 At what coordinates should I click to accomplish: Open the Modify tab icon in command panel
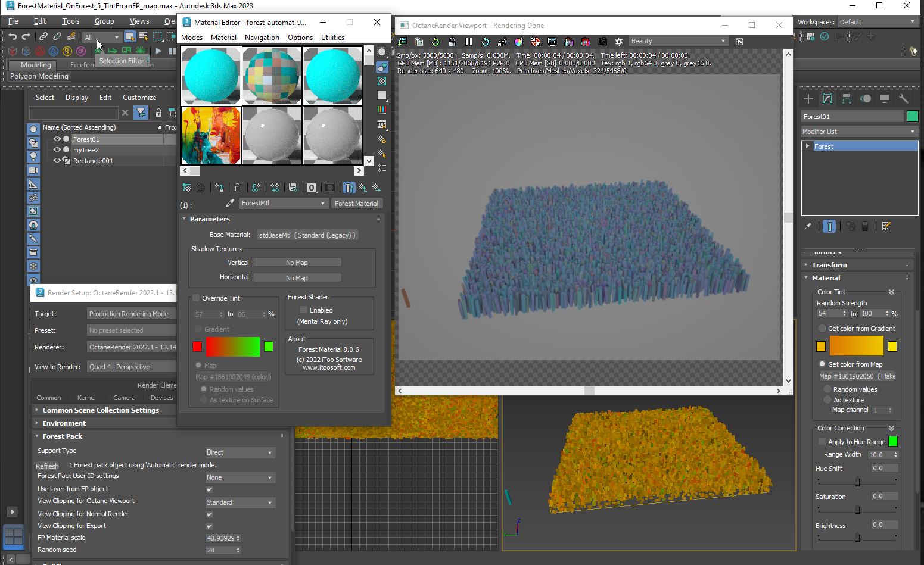[827, 99]
